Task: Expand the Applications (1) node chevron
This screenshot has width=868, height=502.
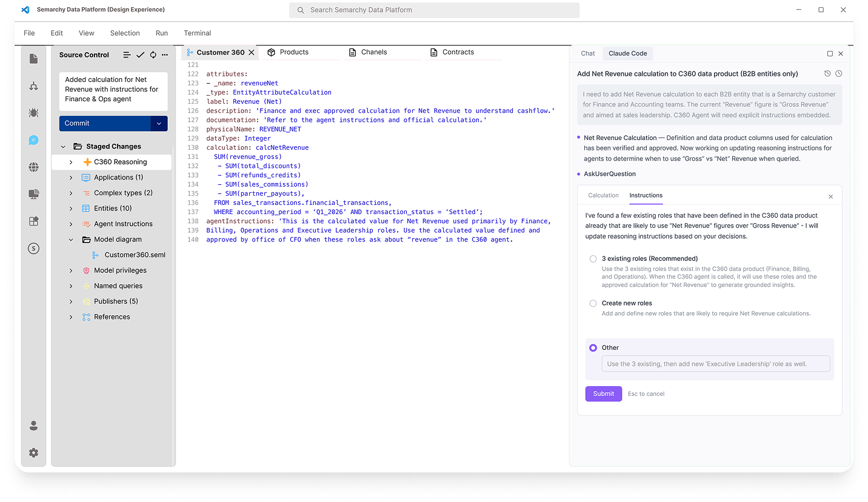Action: 71,178
